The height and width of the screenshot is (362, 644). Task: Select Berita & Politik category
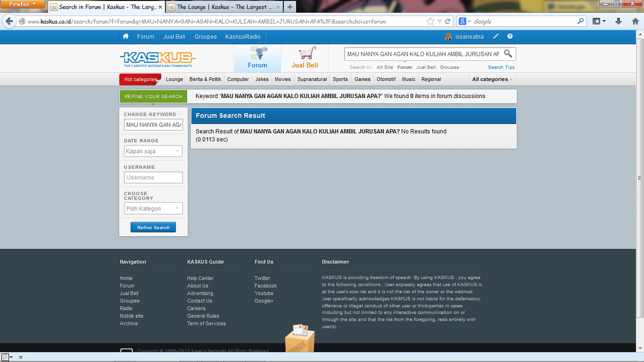pos(205,79)
